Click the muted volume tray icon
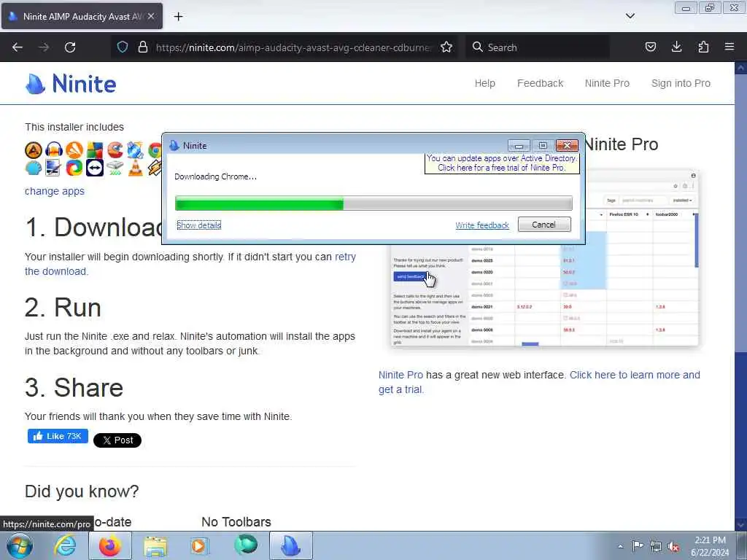This screenshot has width=747, height=560. [x=673, y=547]
